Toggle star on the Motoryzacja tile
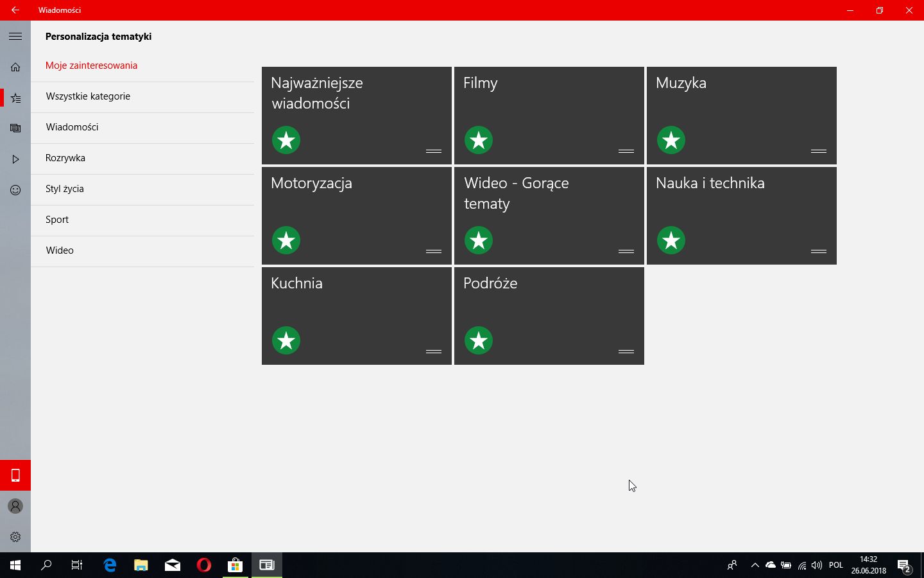The image size is (924, 578). (x=286, y=240)
